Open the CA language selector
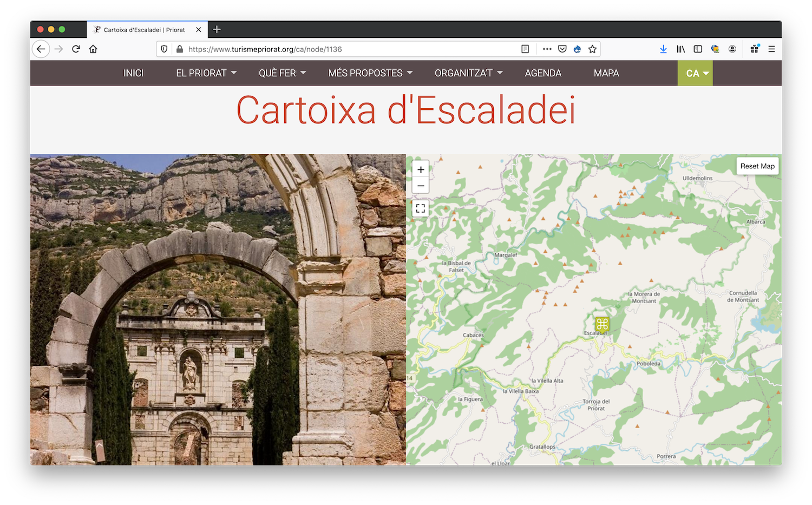812x505 pixels. click(x=695, y=73)
